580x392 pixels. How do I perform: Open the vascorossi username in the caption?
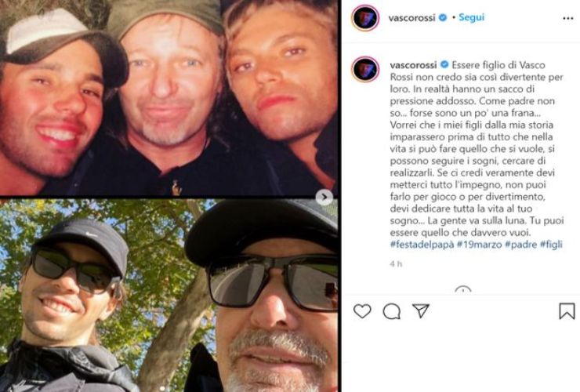click(x=414, y=64)
